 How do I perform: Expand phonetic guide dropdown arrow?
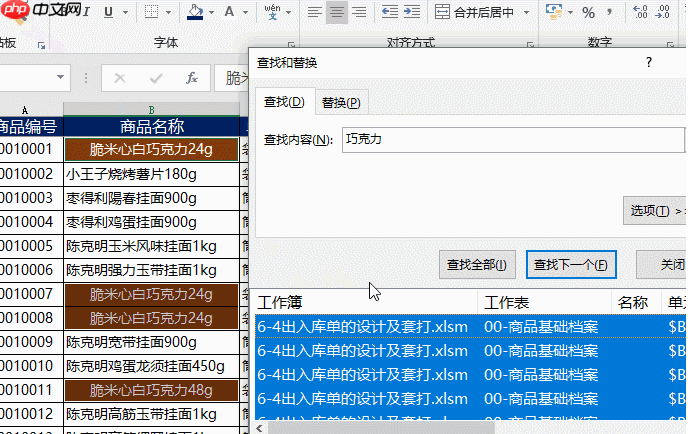point(288,12)
